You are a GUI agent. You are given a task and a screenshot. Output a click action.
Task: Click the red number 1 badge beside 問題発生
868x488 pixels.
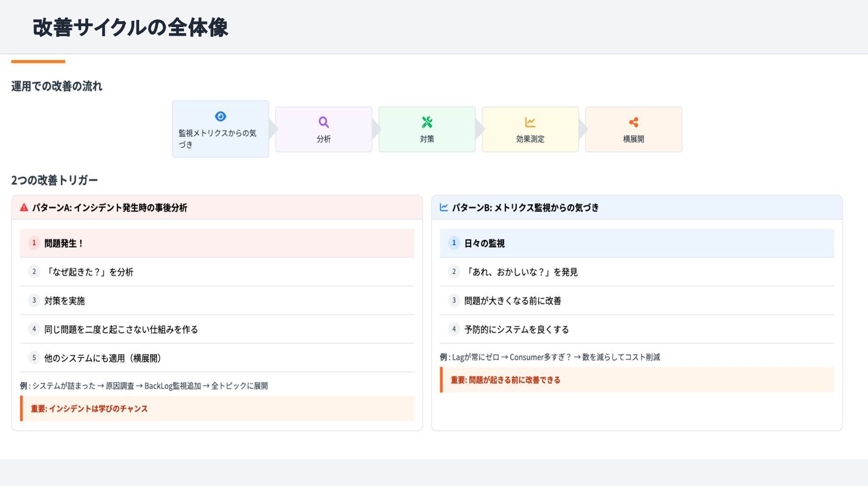(x=34, y=243)
